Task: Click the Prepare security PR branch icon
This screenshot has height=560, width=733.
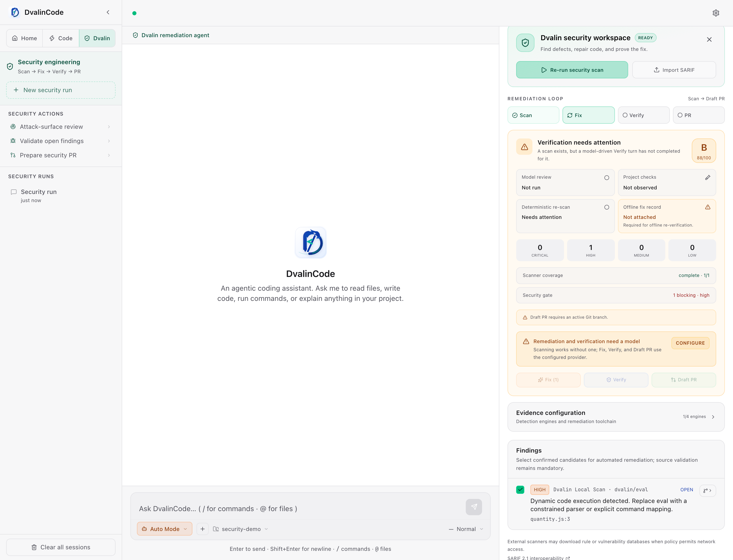Action: (13, 155)
